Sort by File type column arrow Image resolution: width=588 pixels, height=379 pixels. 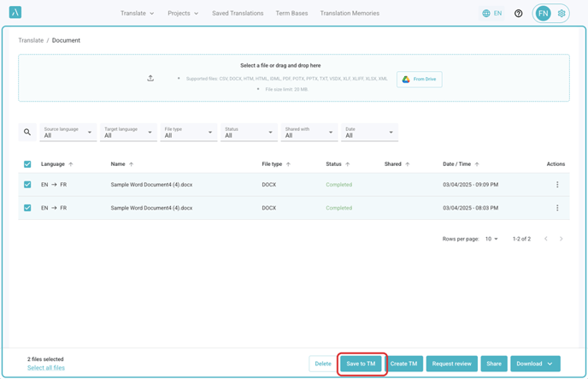tap(288, 164)
